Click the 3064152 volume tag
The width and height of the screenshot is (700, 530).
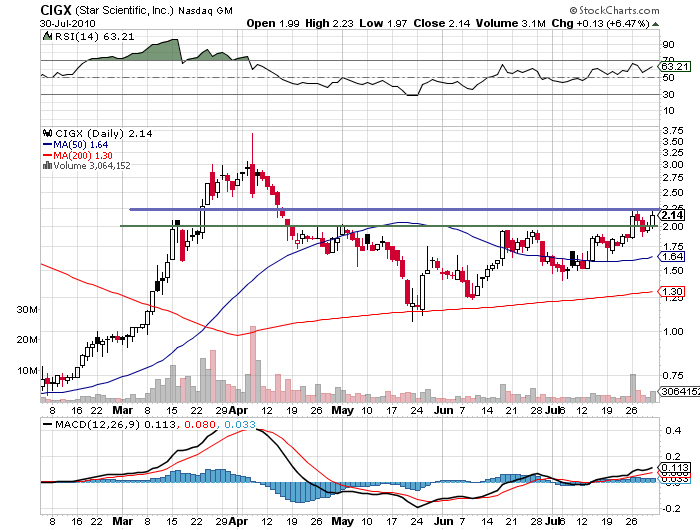click(679, 391)
